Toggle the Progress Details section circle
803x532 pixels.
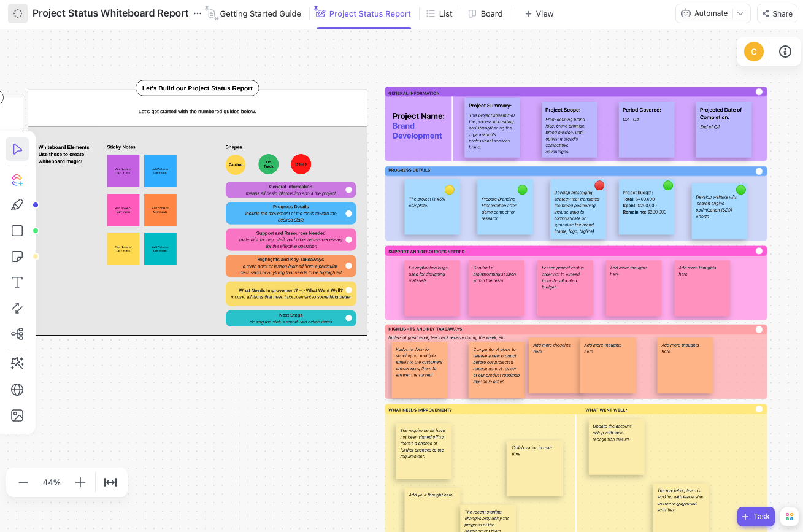(759, 171)
